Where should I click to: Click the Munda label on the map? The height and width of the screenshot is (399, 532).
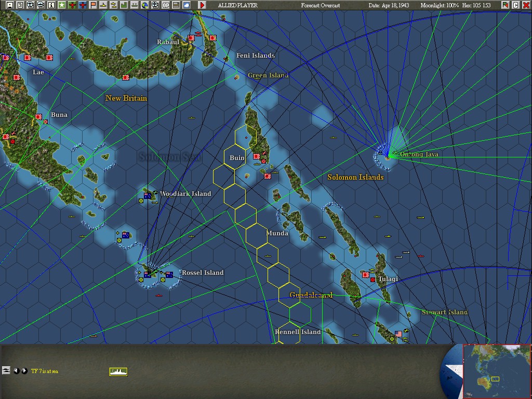click(277, 233)
